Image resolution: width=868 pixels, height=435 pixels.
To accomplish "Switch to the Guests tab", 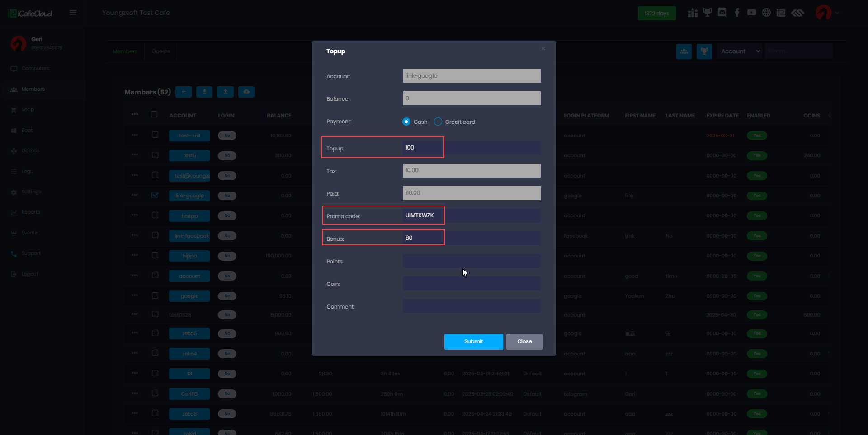I will click(x=161, y=51).
